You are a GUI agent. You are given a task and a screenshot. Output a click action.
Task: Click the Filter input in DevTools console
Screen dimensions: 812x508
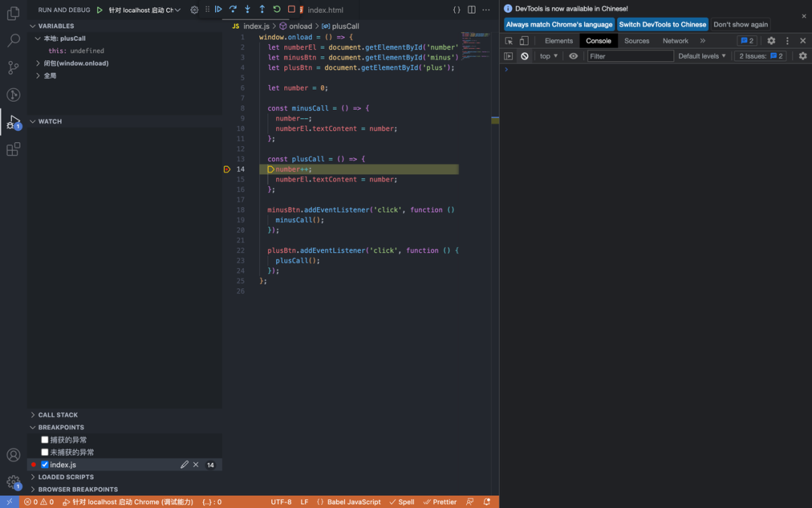coord(630,56)
